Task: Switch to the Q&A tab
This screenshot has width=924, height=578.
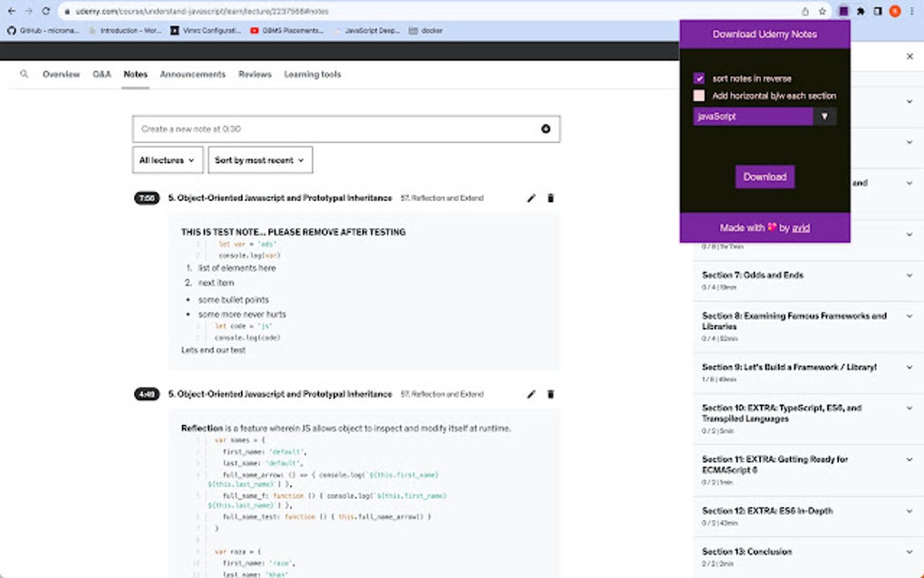Action: (x=101, y=74)
